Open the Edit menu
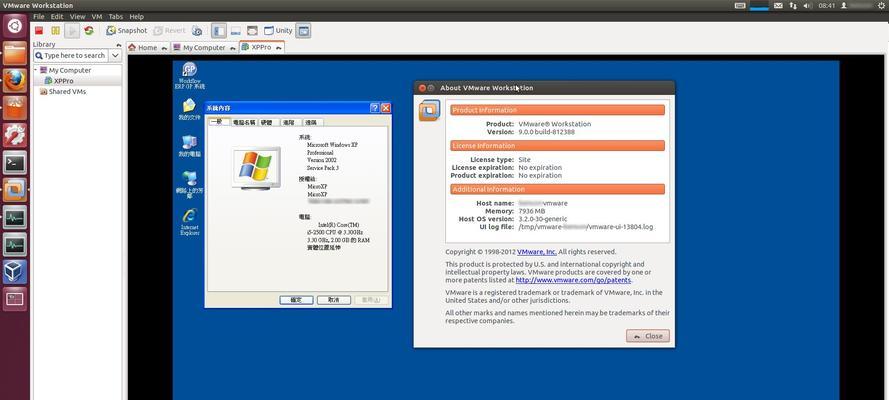Viewport: 889px width, 400px height. 57,16
